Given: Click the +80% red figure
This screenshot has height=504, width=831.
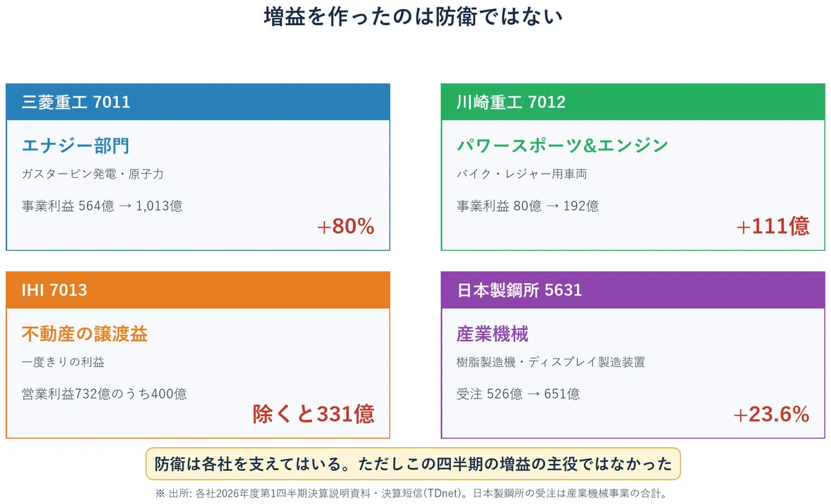Looking at the screenshot, I should [345, 226].
